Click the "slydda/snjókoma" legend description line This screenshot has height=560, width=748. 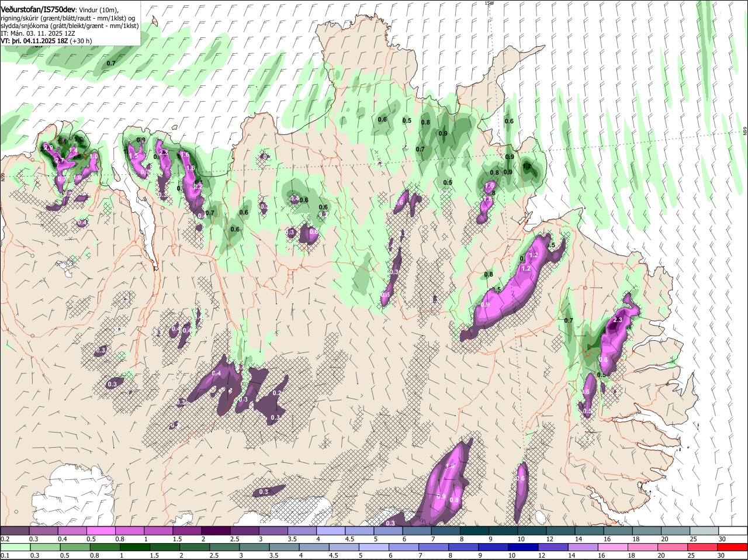point(70,26)
